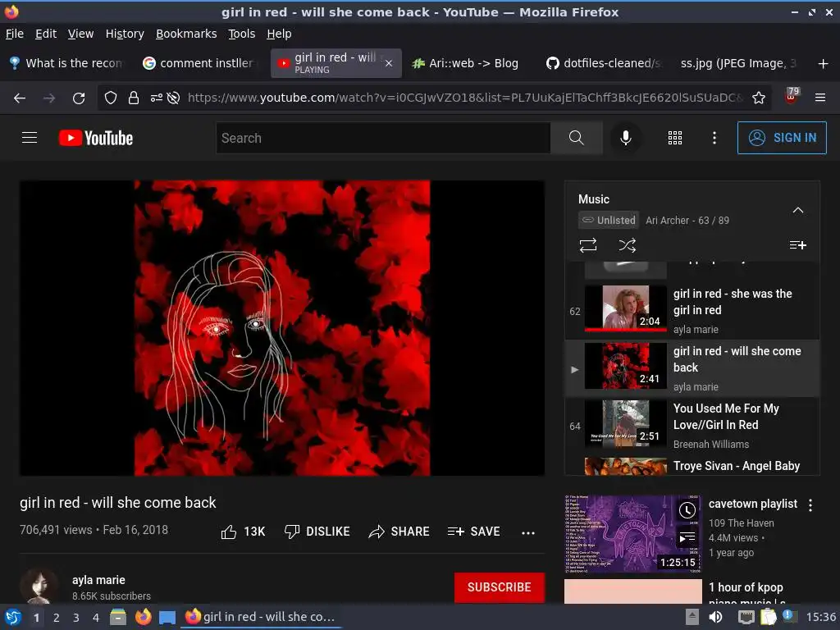Switch to the dotfiles-cleaned GitHub tab
The width and height of the screenshot is (840, 630).
(605, 63)
